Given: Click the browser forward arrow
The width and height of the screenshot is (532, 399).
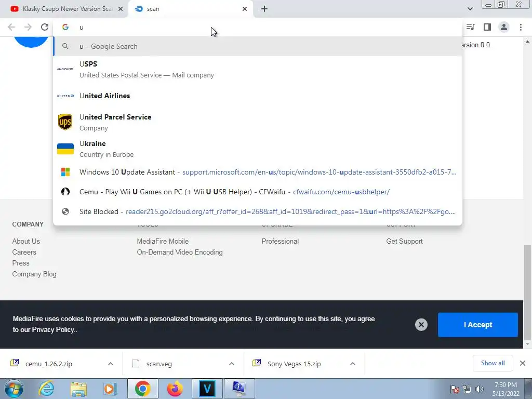Looking at the screenshot, I should click(28, 27).
